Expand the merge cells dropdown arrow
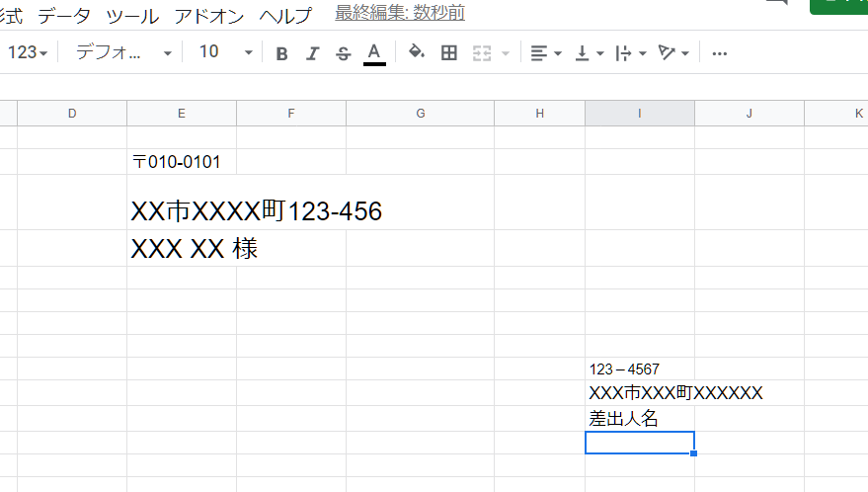This screenshot has height=492, width=868. pos(505,53)
